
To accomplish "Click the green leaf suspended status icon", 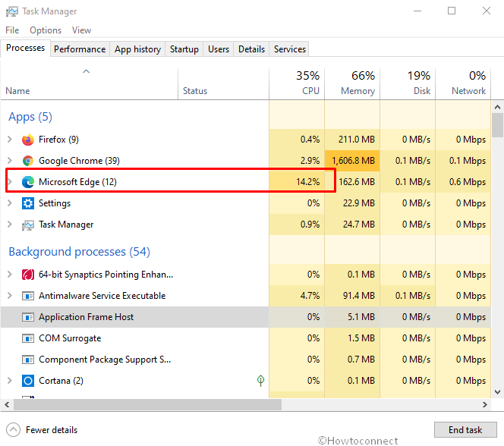I will [x=260, y=381].
